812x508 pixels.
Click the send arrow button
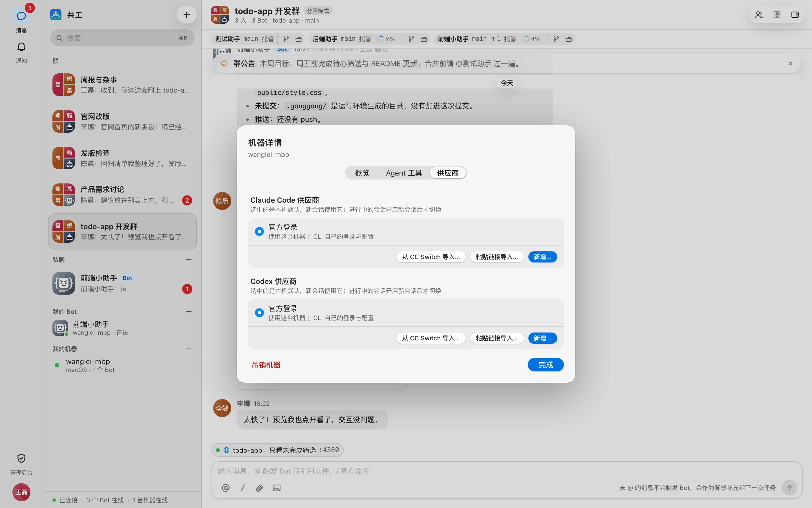click(789, 487)
